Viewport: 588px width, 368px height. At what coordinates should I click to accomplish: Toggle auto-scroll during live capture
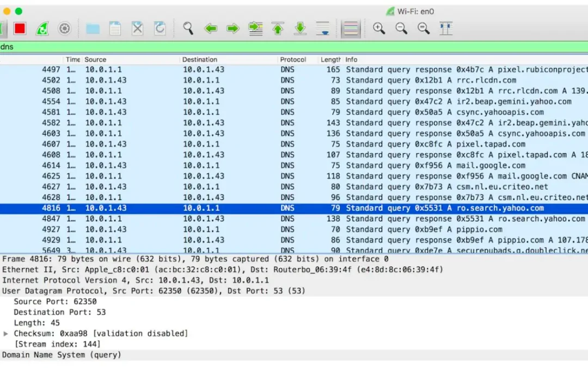[x=323, y=28]
